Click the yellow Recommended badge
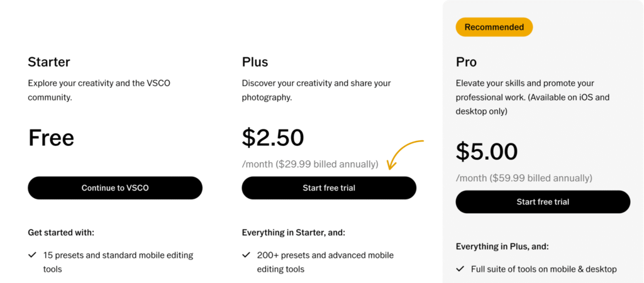Viewport: 644px width, 283px height. click(494, 27)
